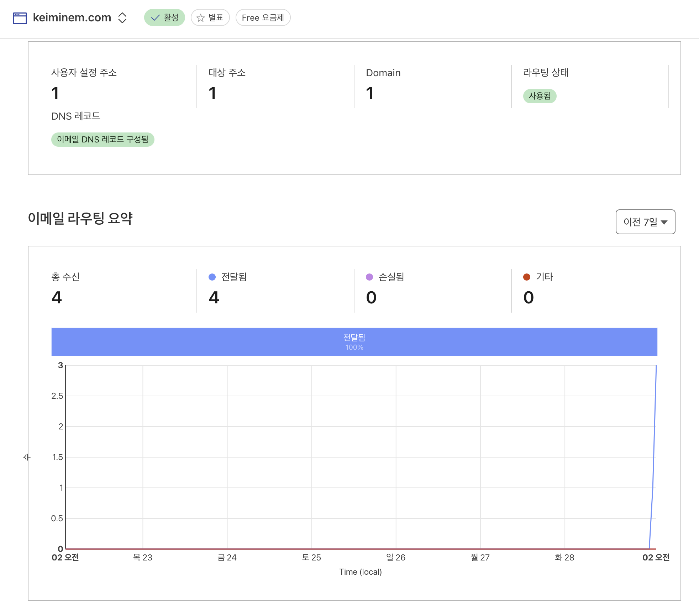Screen dimensions: 699x616
Task: Click the checkmark icon in 활성 badge
Action: point(155,18)
